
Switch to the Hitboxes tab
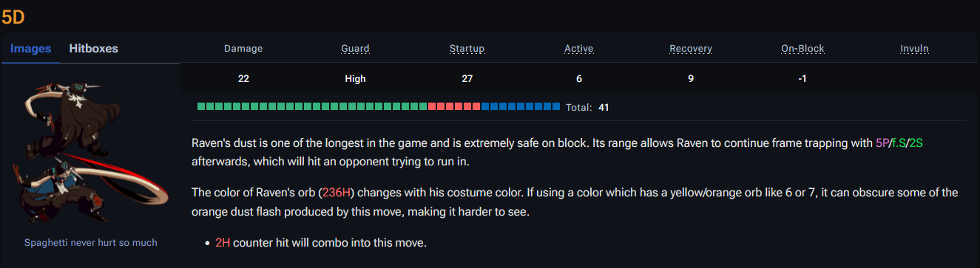[x=93, y=49]
